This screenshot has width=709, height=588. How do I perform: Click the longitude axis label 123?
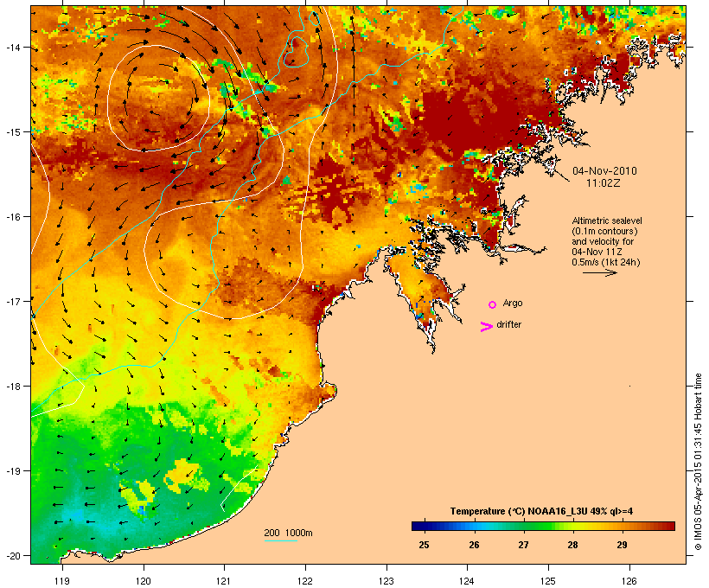386,581
